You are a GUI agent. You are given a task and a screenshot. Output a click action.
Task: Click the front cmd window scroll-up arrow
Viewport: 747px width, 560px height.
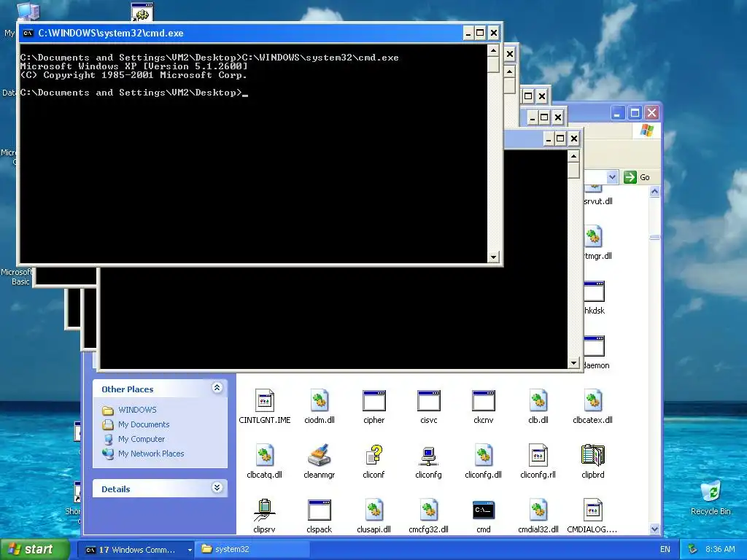[x=493, y=50]
